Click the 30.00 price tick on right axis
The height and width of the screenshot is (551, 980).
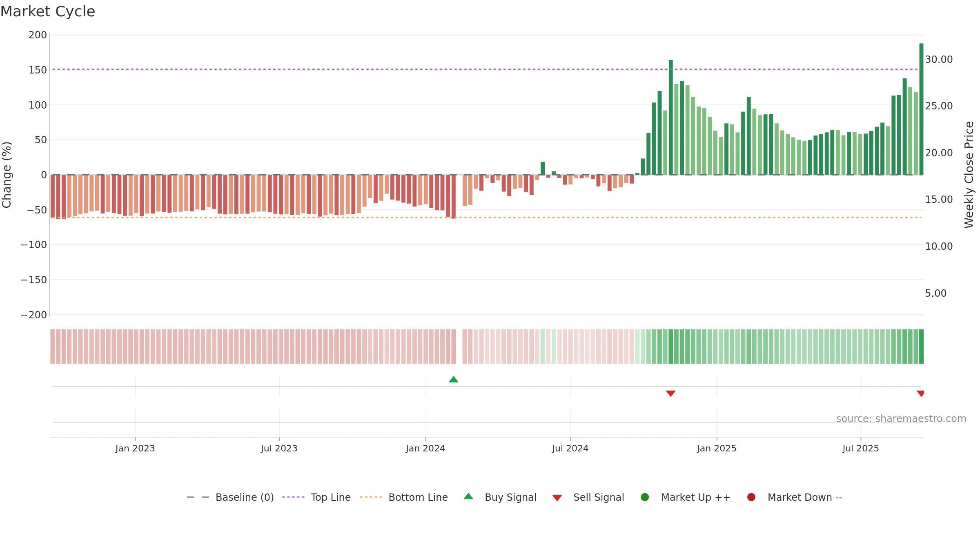point(939,60)
